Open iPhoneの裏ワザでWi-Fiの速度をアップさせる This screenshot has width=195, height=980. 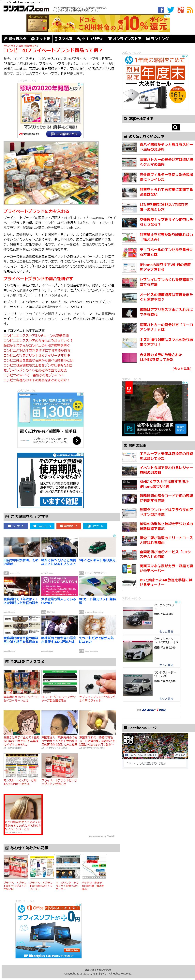pos(165,267)
